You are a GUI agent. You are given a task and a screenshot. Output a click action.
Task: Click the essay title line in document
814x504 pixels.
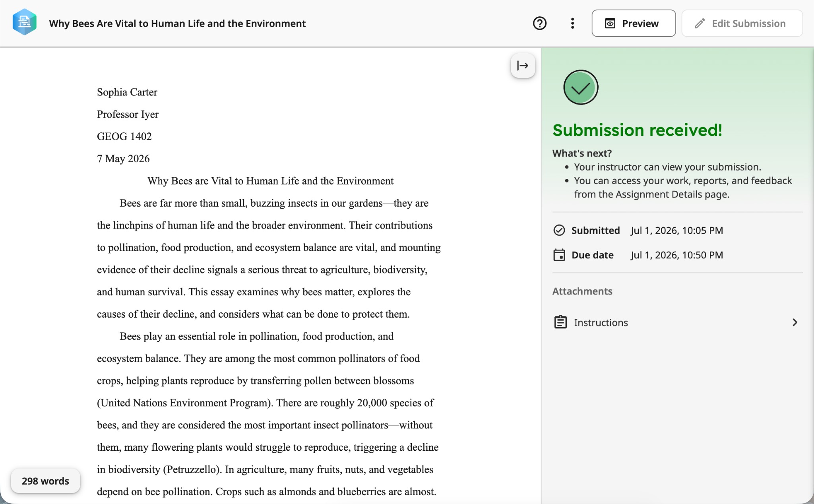270,181
